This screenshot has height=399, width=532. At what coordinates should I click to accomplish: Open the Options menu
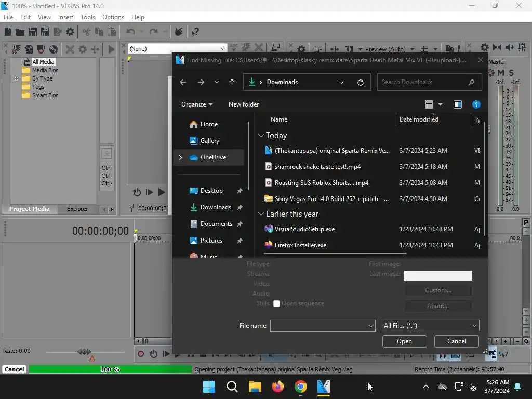113,17
